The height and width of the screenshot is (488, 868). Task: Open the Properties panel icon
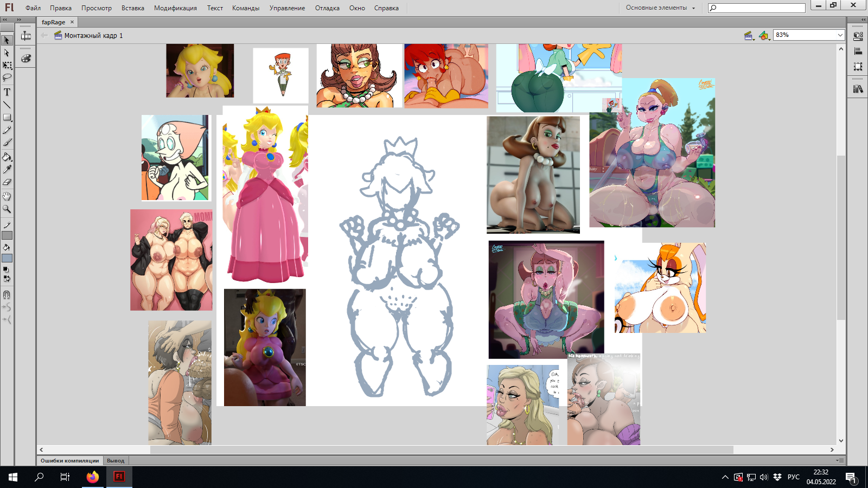858,36
